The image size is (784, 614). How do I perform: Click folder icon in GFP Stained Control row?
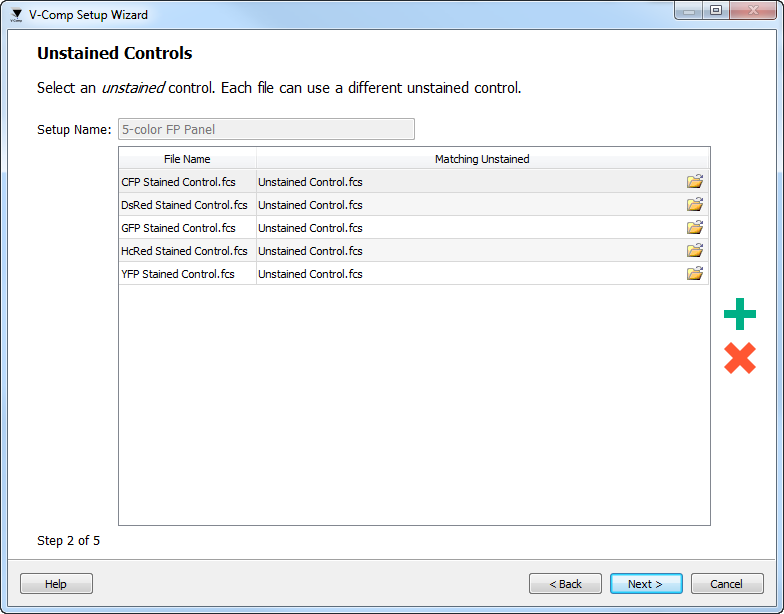click(695, 227)
